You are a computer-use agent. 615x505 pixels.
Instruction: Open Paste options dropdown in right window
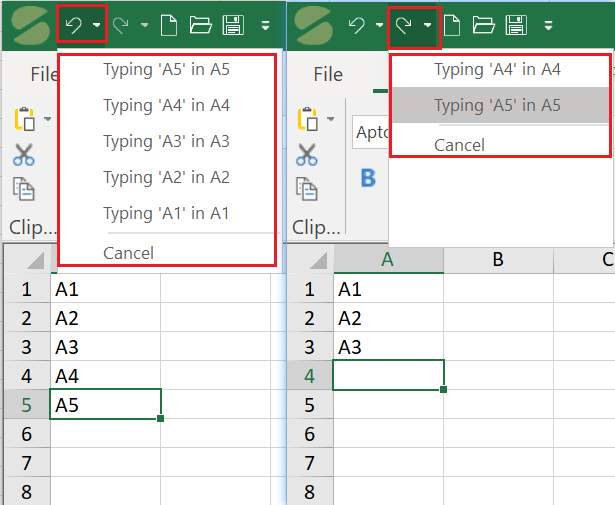pos(331,118)
